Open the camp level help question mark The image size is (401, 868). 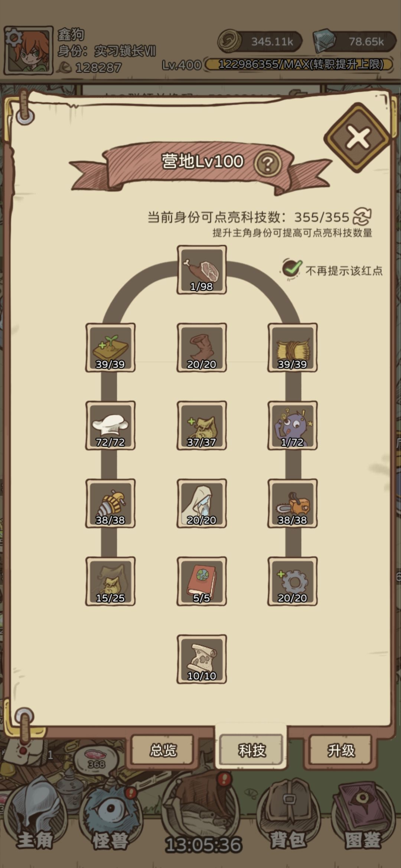pyautogui.click(x=268, y=163)
